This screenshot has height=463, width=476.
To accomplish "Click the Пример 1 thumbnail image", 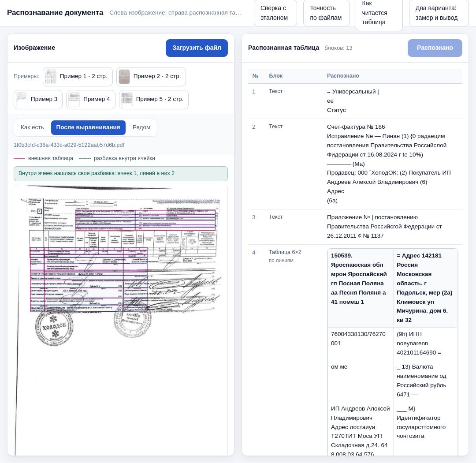I will [51, 77].
